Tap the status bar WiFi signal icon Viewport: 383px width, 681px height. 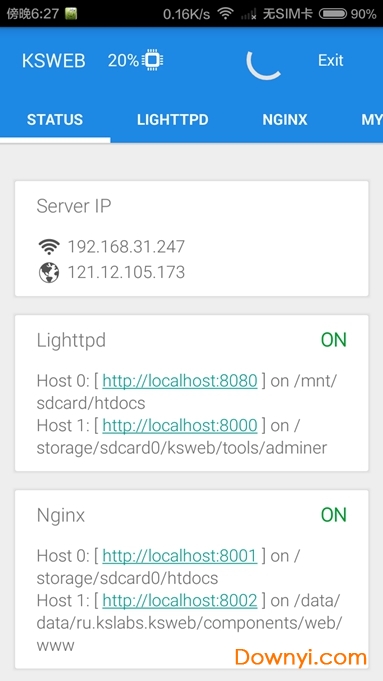click(225, 14)
